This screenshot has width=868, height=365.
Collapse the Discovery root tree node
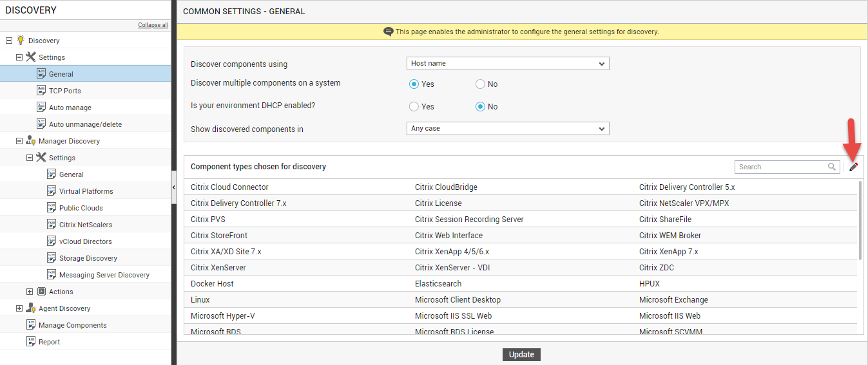(x=9, y=41)
